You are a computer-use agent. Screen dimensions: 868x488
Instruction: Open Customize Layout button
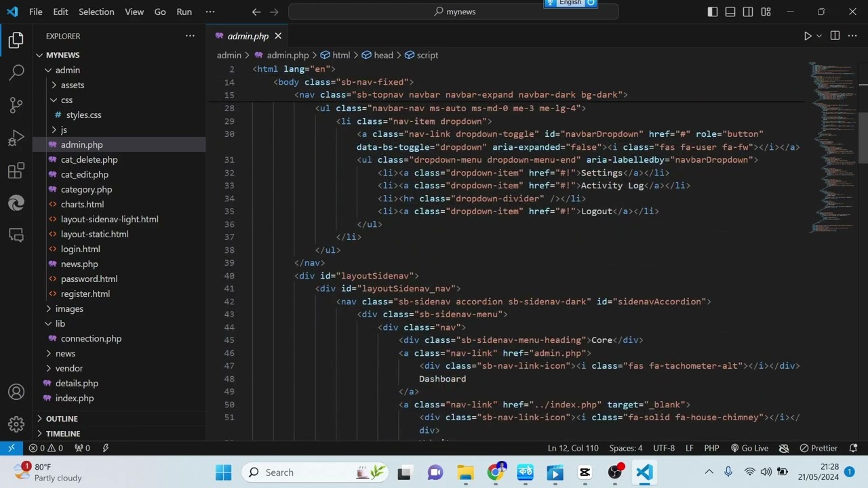pyautogui.click(x=766, y=12)
